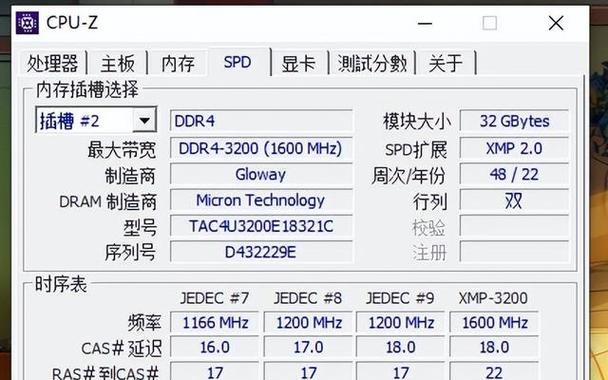This screenshot has width=608, height=380.
Task: Click the JEDEC #9 1200 MHz frequency cell
Action: pos(400,323)
